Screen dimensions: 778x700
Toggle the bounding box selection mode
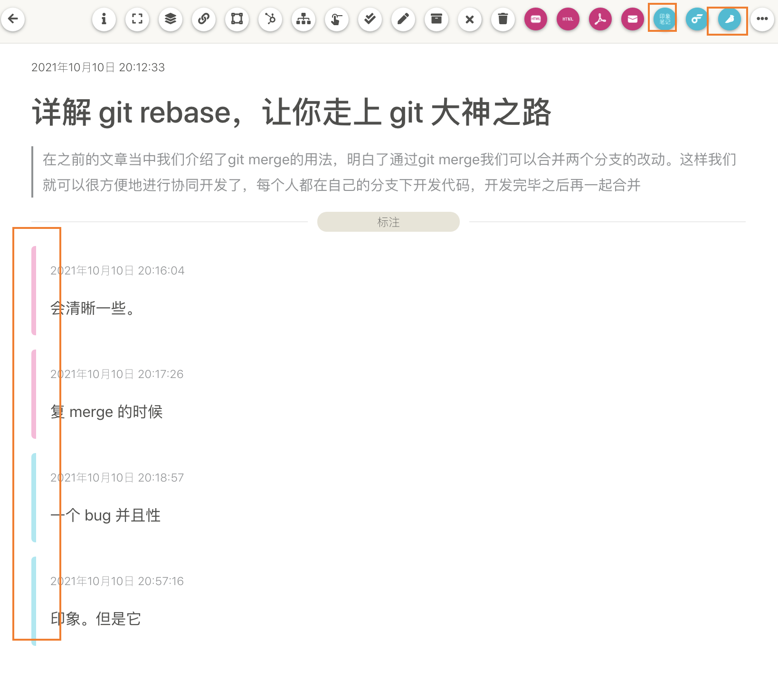(x=237, y=19)
